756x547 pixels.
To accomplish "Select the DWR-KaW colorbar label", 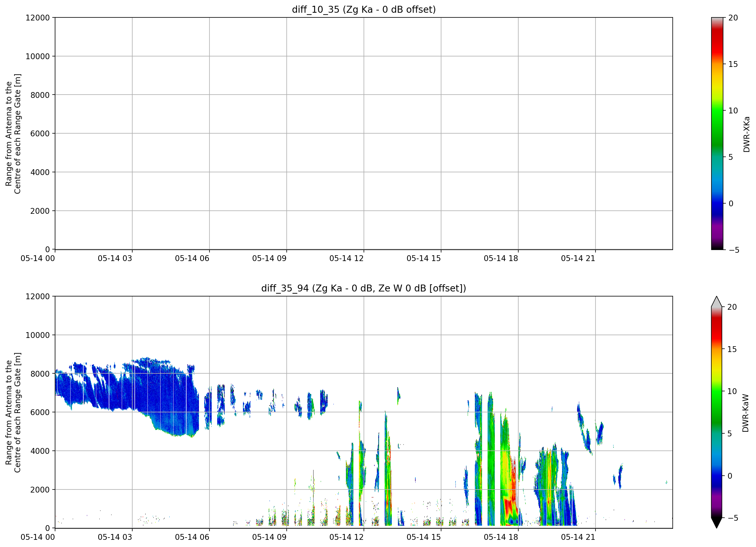I will (746, 413).
